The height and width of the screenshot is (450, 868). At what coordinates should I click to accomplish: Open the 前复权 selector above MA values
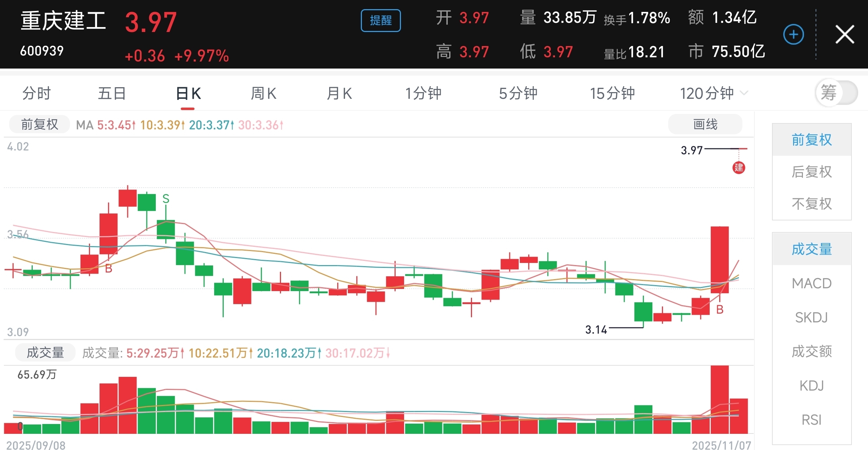[39, 124]
